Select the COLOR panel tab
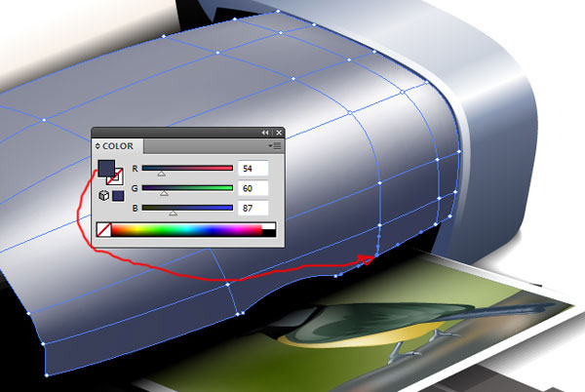The height and width of the screenshot is (392, 585). coord(118,146)
